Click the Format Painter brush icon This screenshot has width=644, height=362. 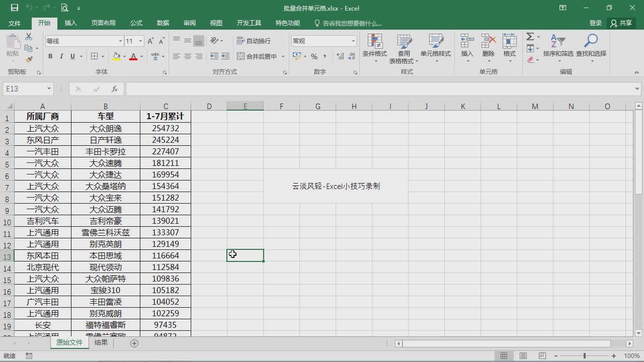coord(29,59)
